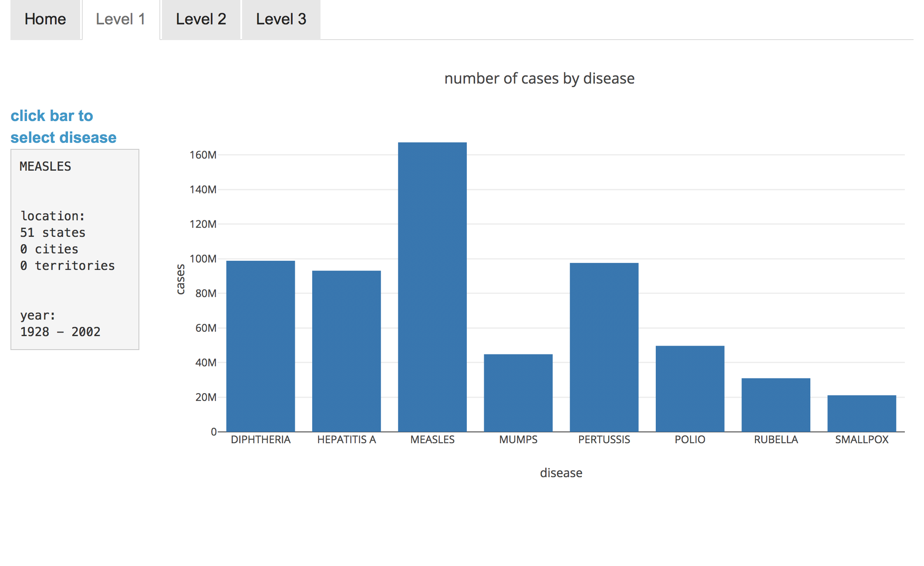Open the Level 3 tab
This screenshot has height=566, width=924.
281,19
